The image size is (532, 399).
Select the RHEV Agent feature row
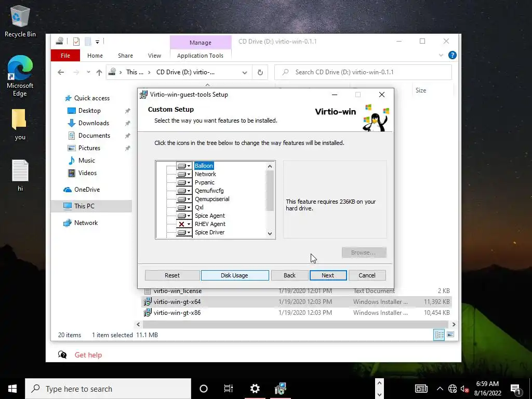(210, 224)
